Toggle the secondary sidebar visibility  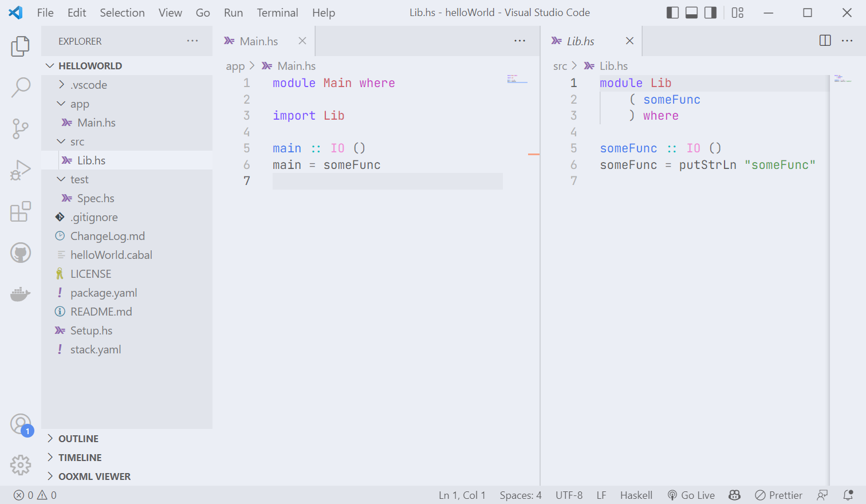pos(710,12)
